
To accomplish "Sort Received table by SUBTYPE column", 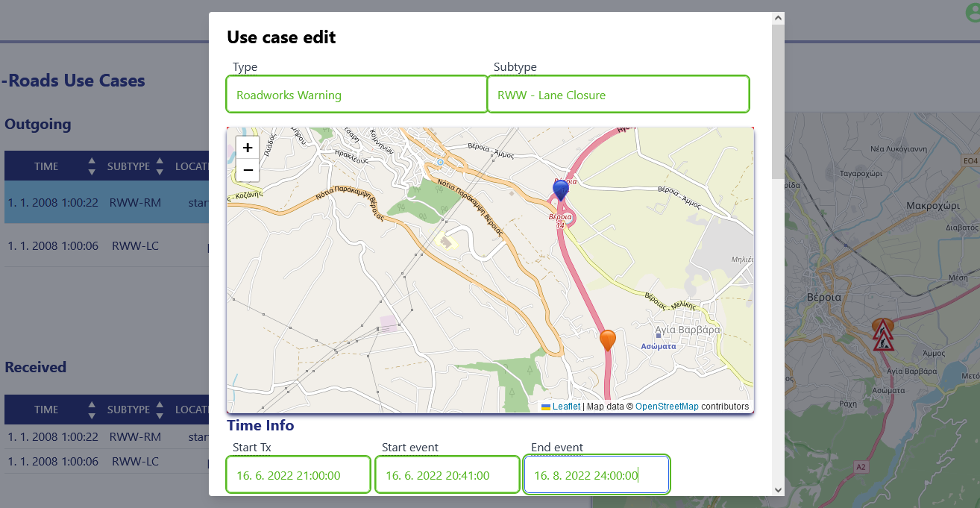I will pos(159,410).
